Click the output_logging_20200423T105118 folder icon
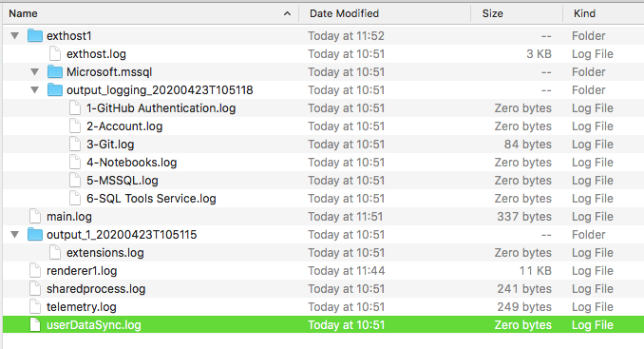The width and height of the screenshot is (644, 349). click(x=55, y=90)
